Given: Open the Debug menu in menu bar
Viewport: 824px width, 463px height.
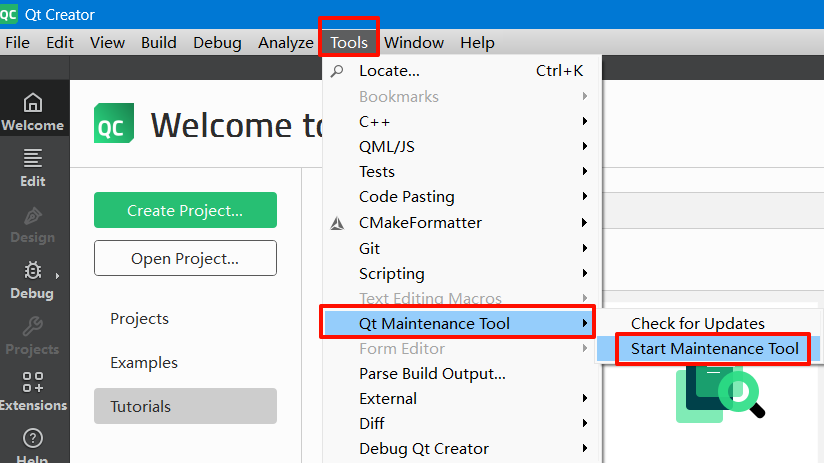Looking at the screenshot, I should pos(217,43).
